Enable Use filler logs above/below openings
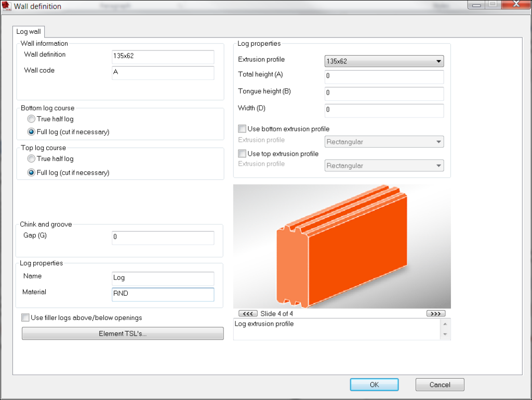This screenshot has width=532, height=400. (25, 317)
